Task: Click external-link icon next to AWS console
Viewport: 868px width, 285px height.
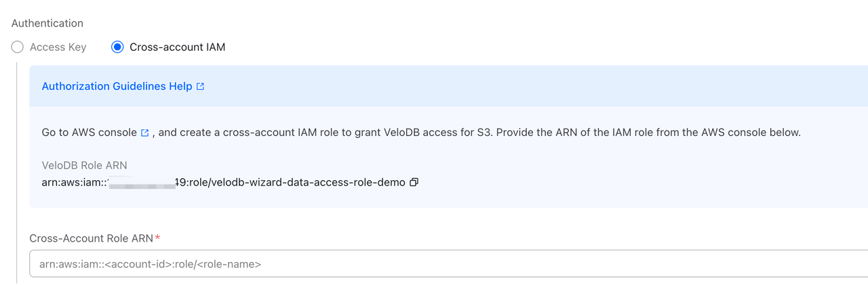Action: [144, 133]
